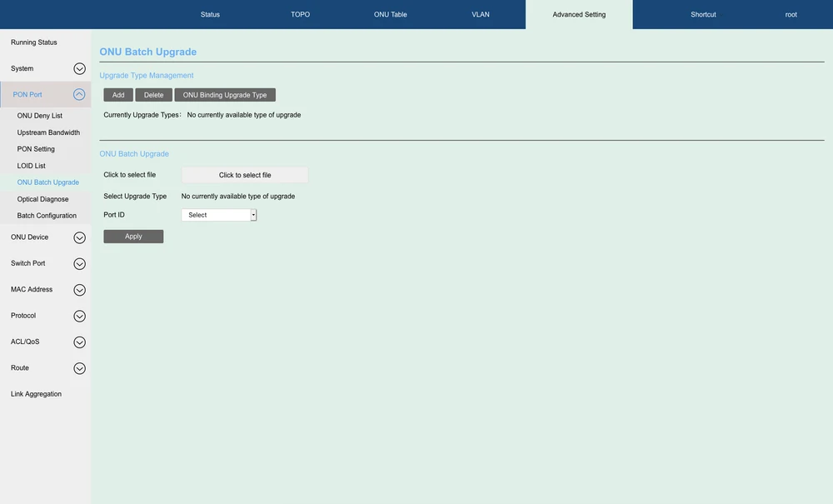The image size is (833, 504).
Task: Choose a file with Click to select file
Action: pos(245,175)
